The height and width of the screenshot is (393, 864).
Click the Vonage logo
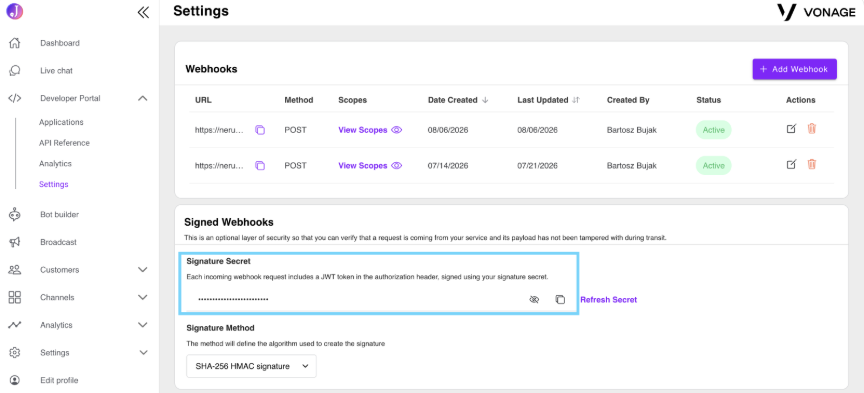tap(816, 12)
